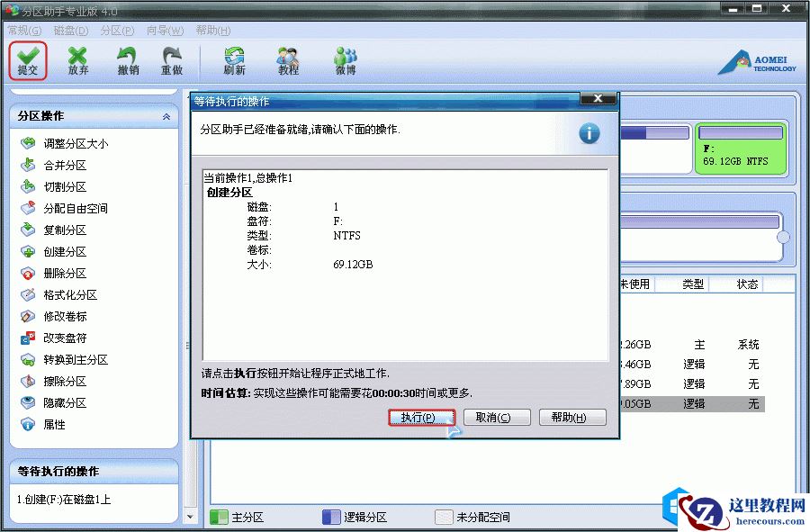This screenshot has height=532, width=810.
Task: Cancel the dialog with 取消
Action: 496,418
